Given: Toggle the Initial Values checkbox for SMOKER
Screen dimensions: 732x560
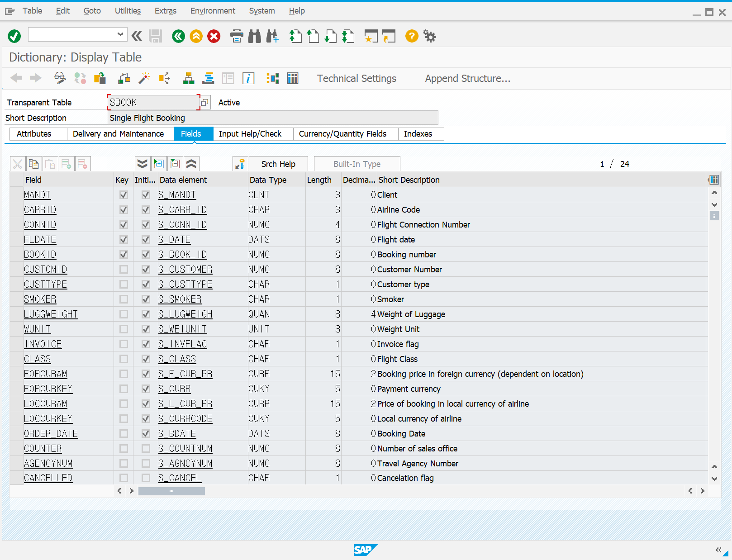Looking at the screenshot, I should click(146, 299).
